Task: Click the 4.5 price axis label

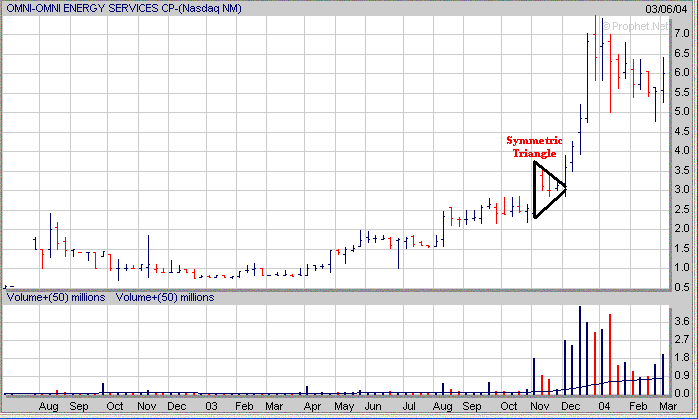Action: click(x=682, y=131)
